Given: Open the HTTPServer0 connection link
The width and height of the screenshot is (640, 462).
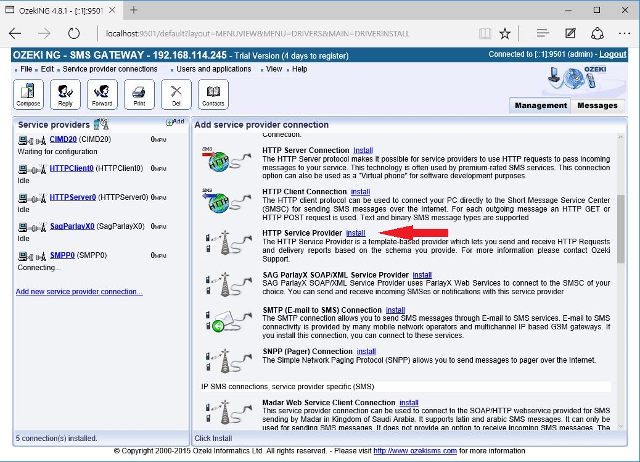Looking at the screenshot, I should coord(73,197).
